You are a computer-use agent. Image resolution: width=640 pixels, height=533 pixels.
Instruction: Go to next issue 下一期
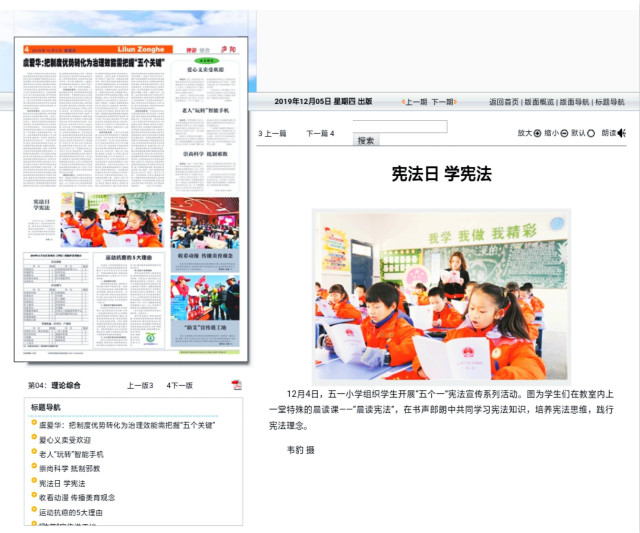coord(444,102)
